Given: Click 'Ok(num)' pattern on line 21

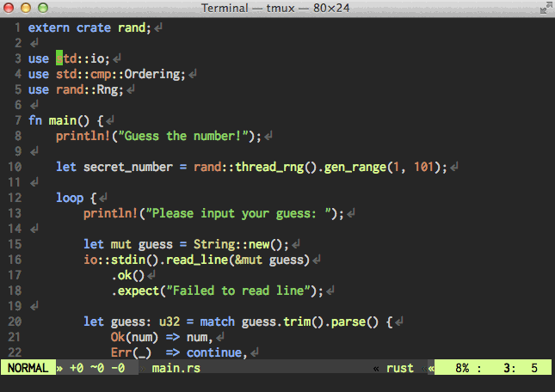Looking at the screenshot, I should click(x=134, y=337).
